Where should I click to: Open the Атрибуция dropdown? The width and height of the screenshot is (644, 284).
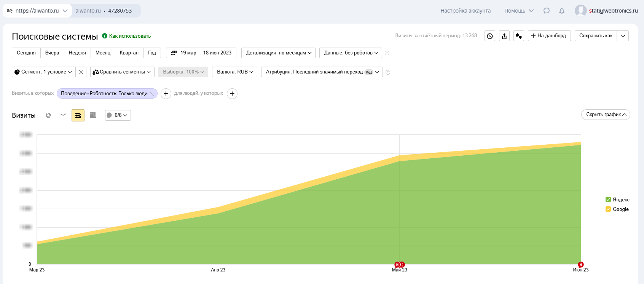coord(322,72)
